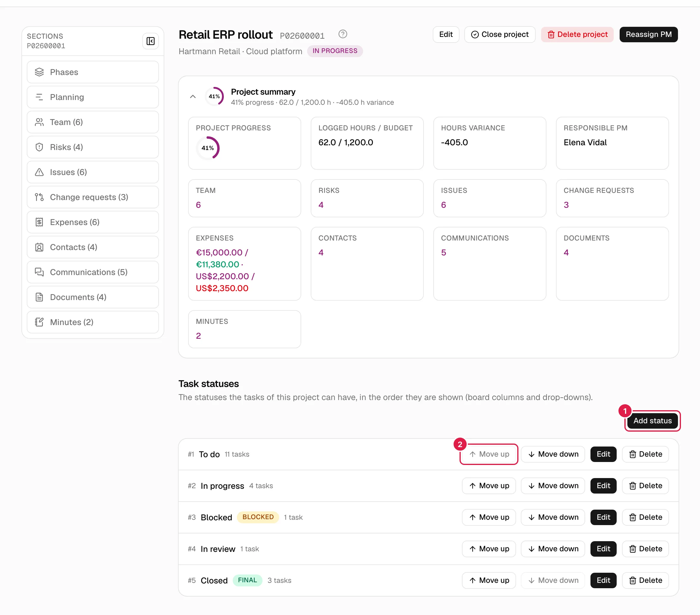Click the Edit project button
700x615 pixels.
pos(446,35)
